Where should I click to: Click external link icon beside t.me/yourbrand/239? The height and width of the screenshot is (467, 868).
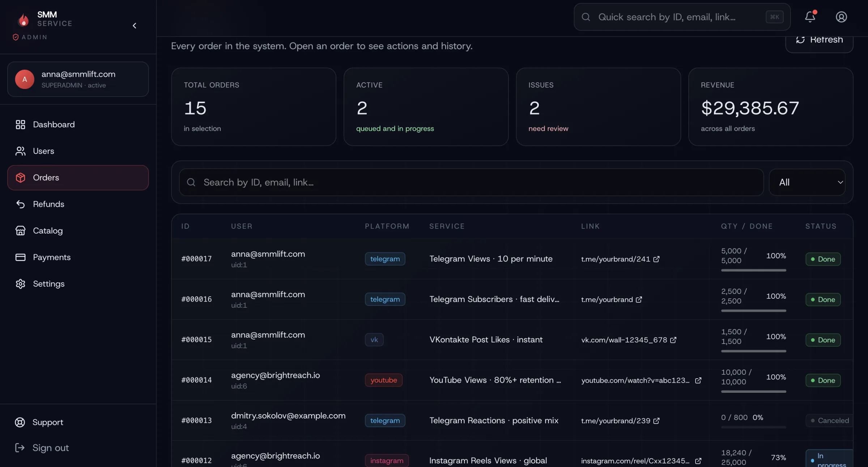point(656,421)
